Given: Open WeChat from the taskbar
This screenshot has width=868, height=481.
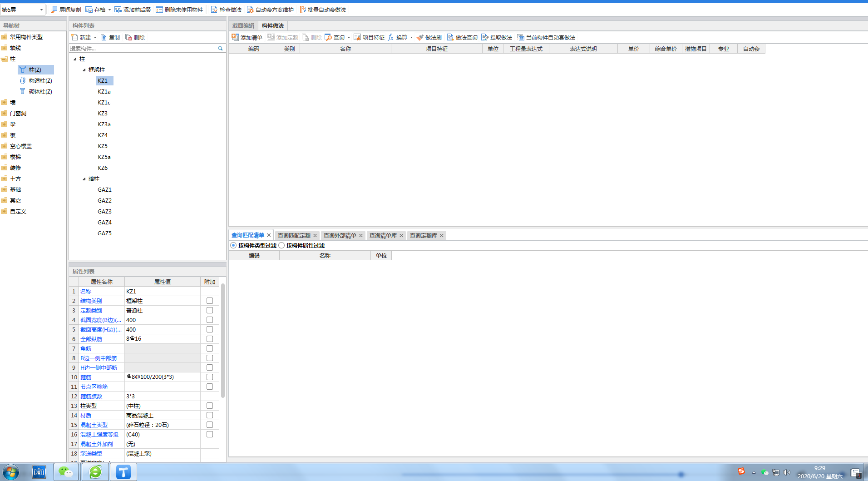Looking at the screenshot, I should [x=66, y=472].
